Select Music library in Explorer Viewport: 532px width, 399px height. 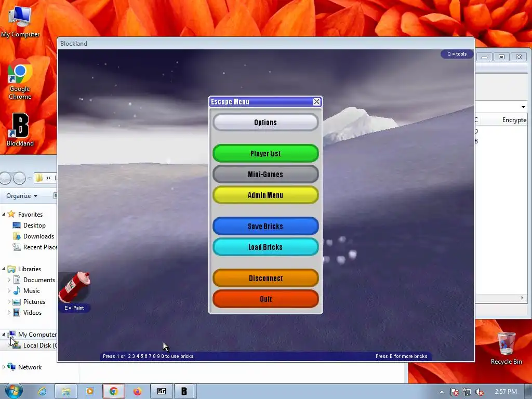tap(31, 291)
